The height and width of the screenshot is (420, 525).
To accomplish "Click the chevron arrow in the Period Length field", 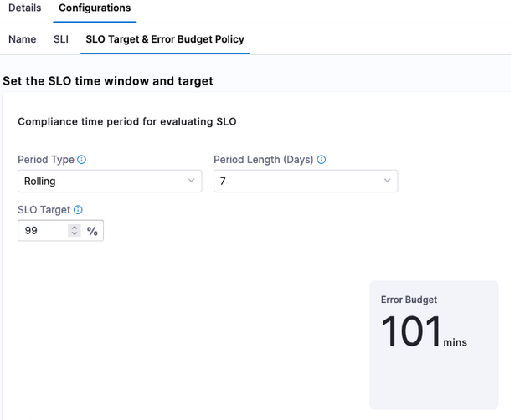I will (387, 181).
